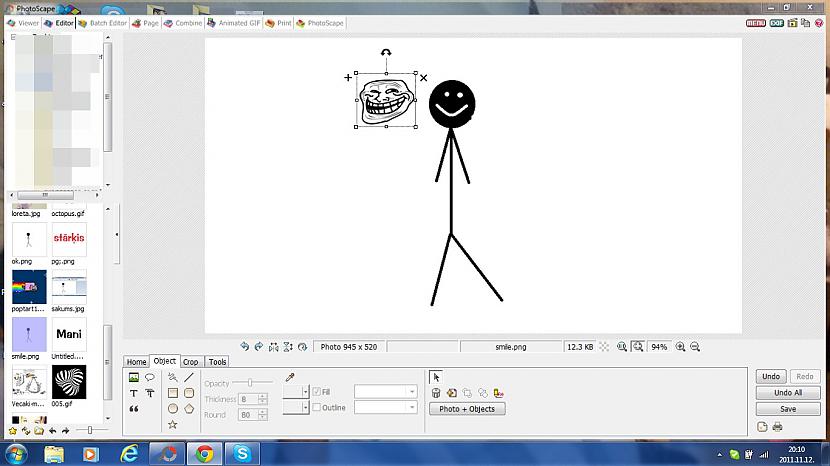
Task: Click the magnifier beside the 94% box
Action: (638, 347)
